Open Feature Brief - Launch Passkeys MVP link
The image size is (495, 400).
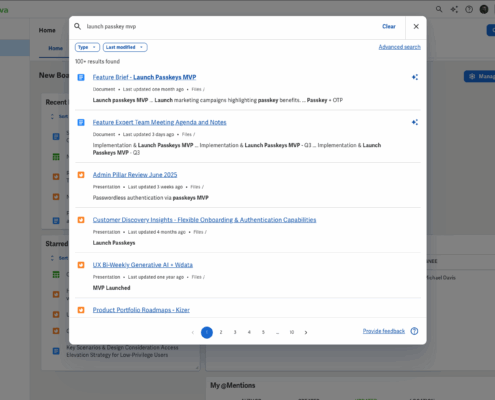144,77
